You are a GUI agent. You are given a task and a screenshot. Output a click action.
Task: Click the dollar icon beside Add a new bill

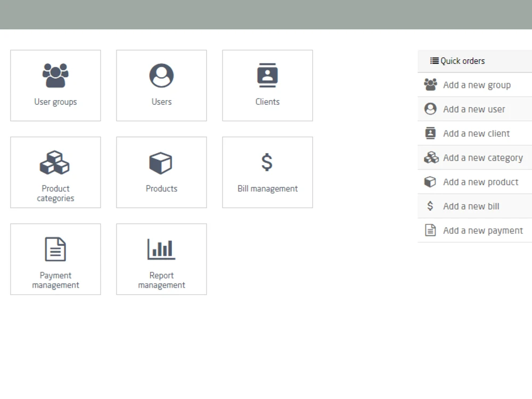[x=430, y=206]
